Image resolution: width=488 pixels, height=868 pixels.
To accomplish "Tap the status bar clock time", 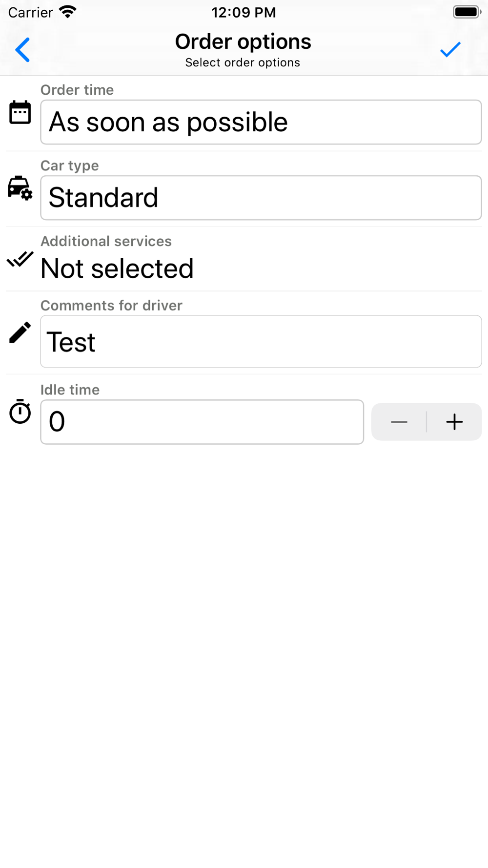I will [x=244, y=12].
